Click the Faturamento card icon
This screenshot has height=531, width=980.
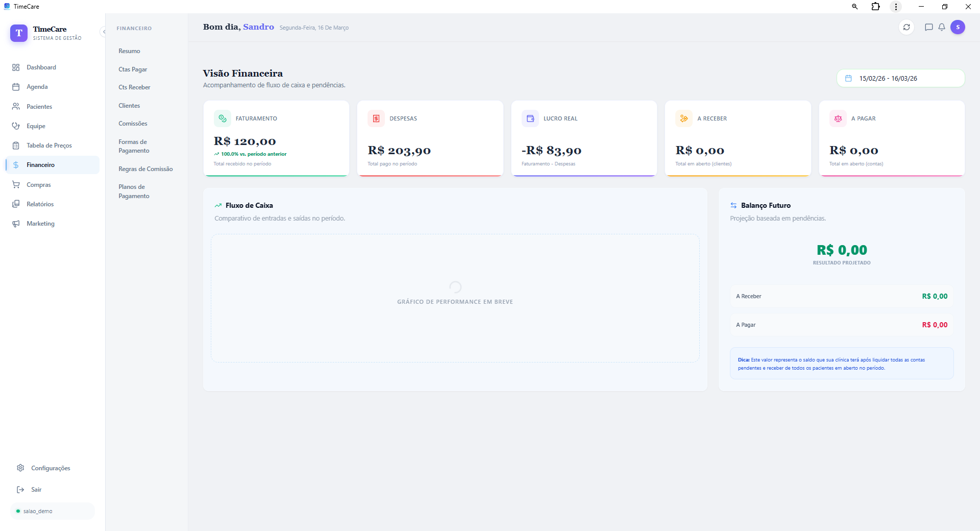pos(223,118)
